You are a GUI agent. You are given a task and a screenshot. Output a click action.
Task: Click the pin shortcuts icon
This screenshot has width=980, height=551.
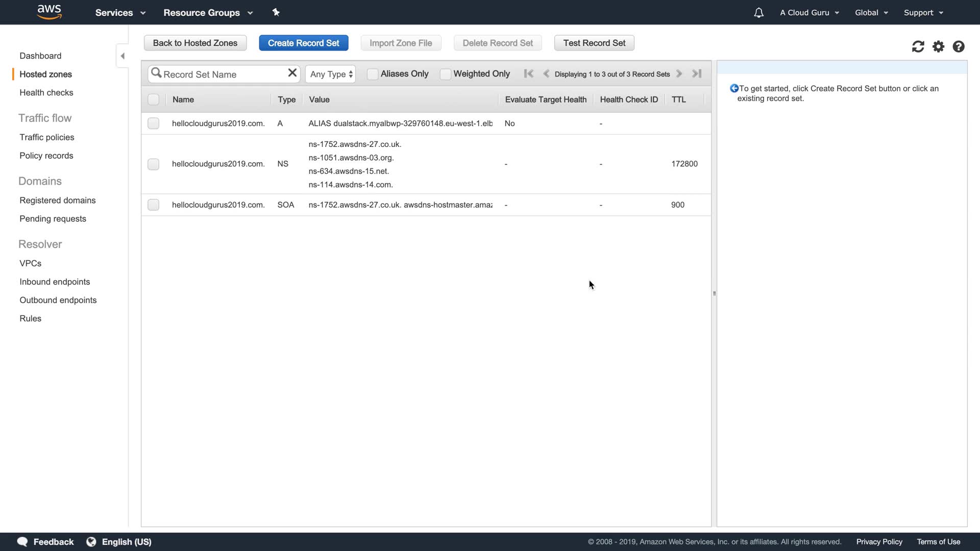[x=276, y=12]
